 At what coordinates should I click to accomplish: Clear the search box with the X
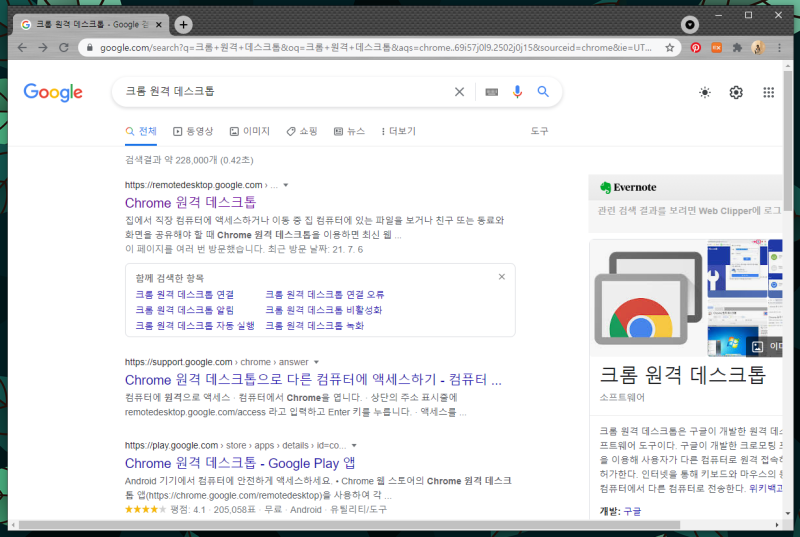tap(459, 92)
